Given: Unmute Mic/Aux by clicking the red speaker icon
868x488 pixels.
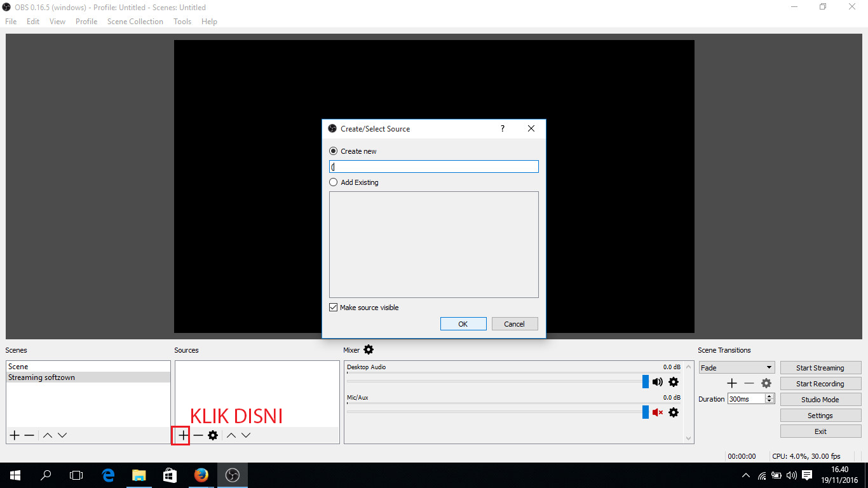Looking at the screenshot, I should 658,412.
